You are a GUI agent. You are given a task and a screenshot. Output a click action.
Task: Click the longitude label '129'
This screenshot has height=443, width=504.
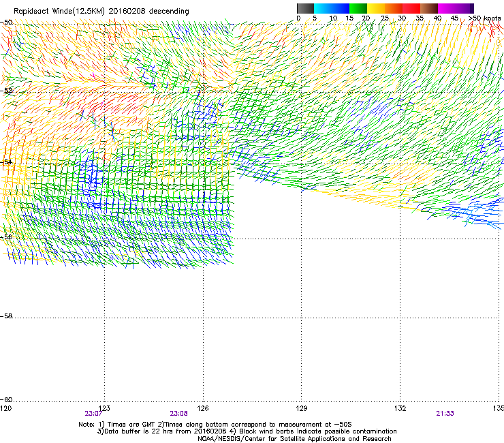pyautogui.click(x=302, y=408)
